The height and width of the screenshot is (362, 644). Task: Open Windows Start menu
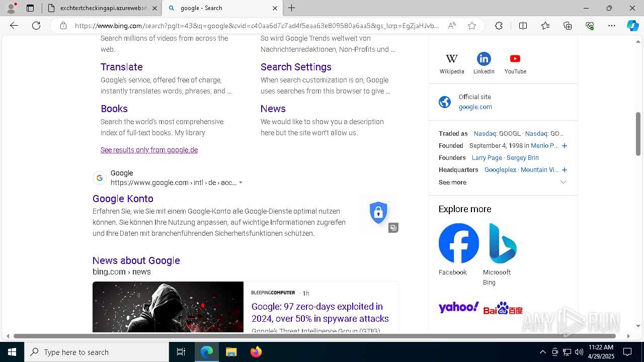(12, 352)
